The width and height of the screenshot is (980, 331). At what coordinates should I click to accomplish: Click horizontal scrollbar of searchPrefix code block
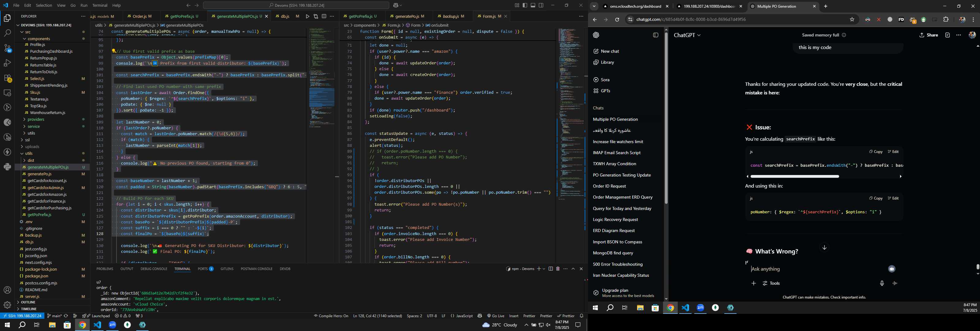tap(794, 176)
